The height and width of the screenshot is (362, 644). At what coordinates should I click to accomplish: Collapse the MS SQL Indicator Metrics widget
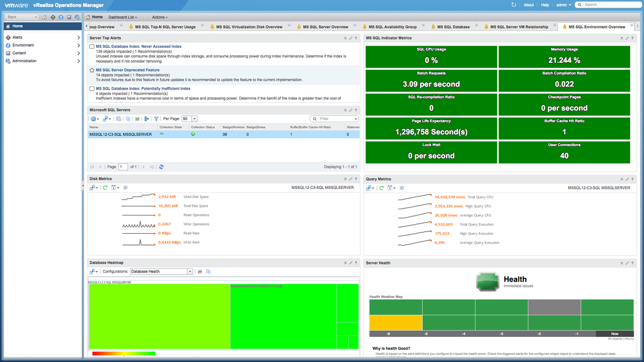pyautogui.click(x=621, y=38)
